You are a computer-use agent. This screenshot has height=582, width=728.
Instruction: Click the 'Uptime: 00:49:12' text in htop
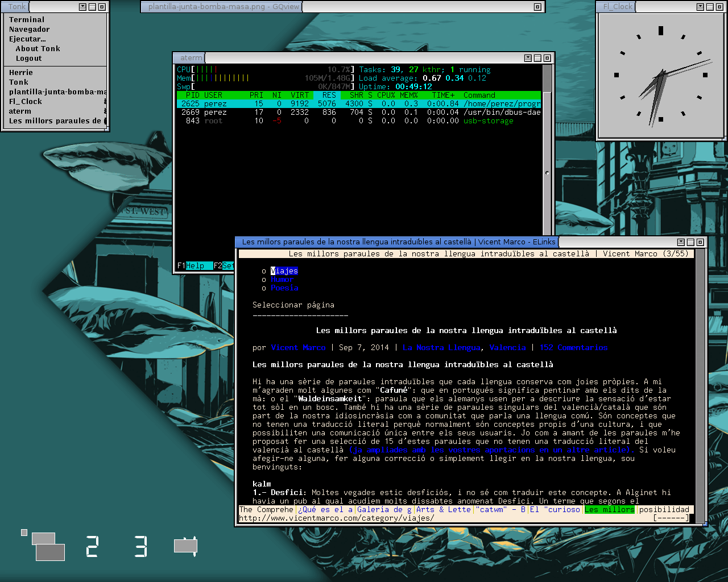point(395,87)
